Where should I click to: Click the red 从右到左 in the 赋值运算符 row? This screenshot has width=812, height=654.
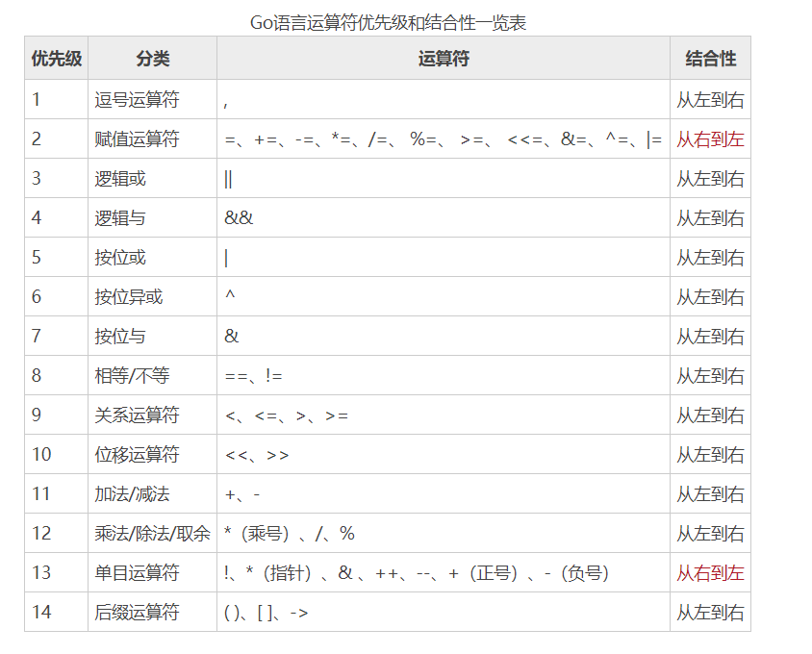(x=710, y=138)
